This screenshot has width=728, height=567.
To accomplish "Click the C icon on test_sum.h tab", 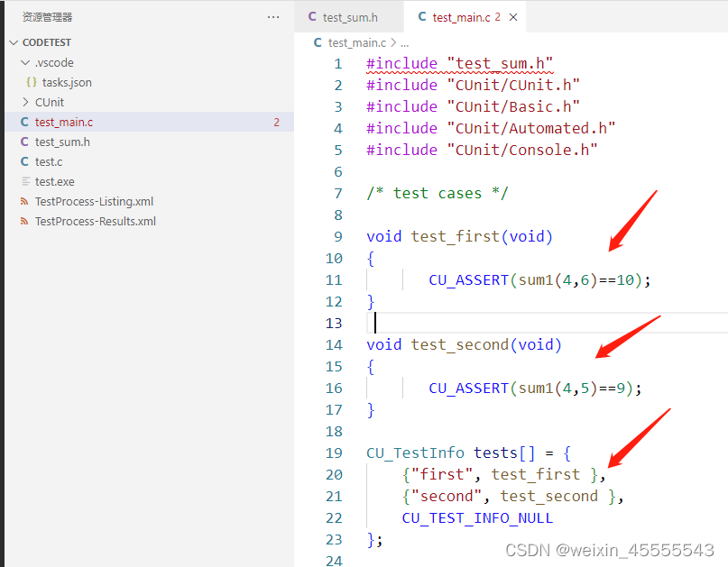I will (x=312, y=17).
